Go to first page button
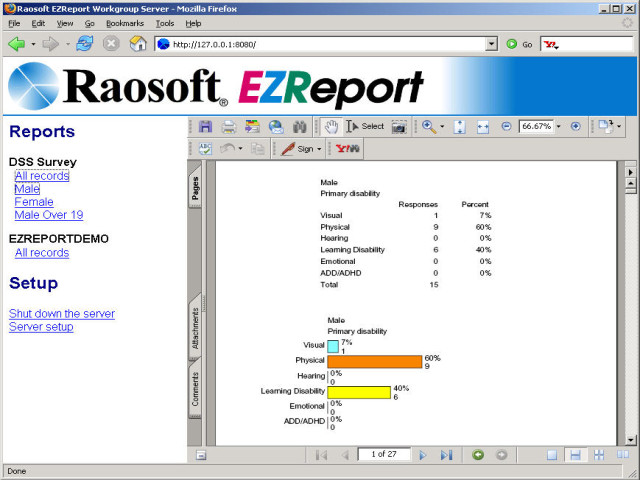This screenshot has width=640, height=480. (321, 455)
